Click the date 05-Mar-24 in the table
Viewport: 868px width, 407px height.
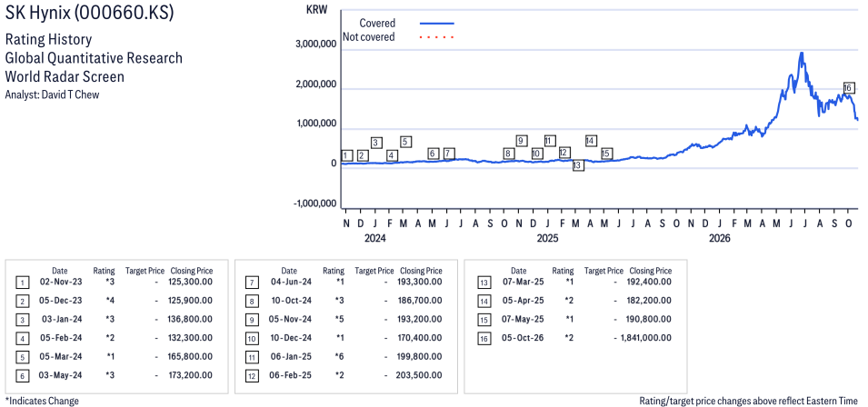tap(60, 357)
